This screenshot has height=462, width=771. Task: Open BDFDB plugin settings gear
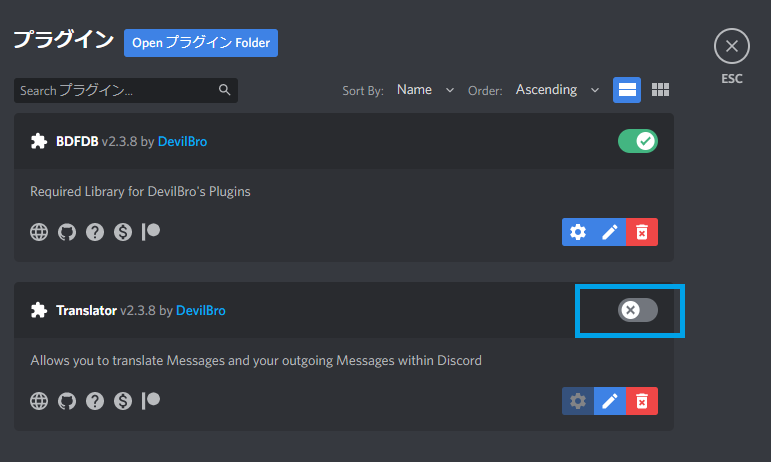click(x=578, y=232)
